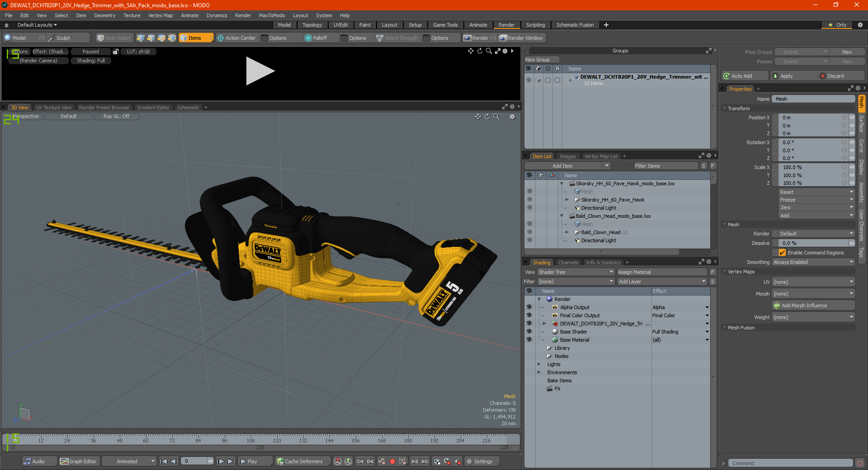
Task: Open Animated dropdown in timeline bar
Action: pyautogui.click(x=129, y=461)
